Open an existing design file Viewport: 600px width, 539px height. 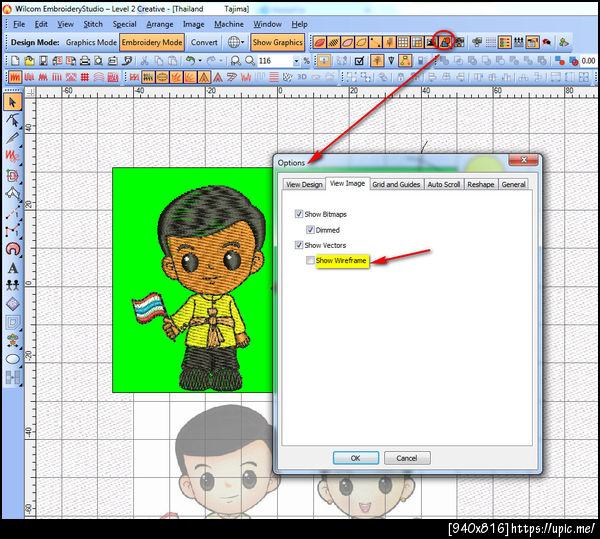click(29, 60)
